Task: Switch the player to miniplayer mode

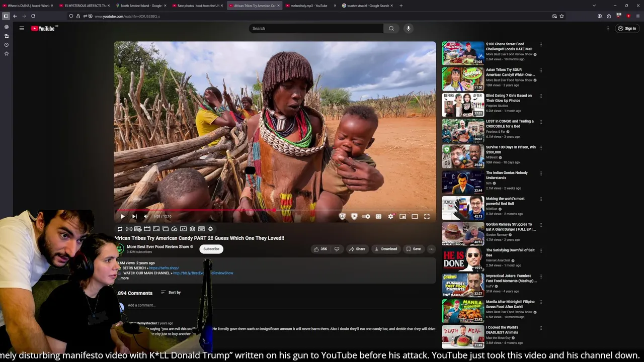Action: pyautogui.click(x=403, y=216)
